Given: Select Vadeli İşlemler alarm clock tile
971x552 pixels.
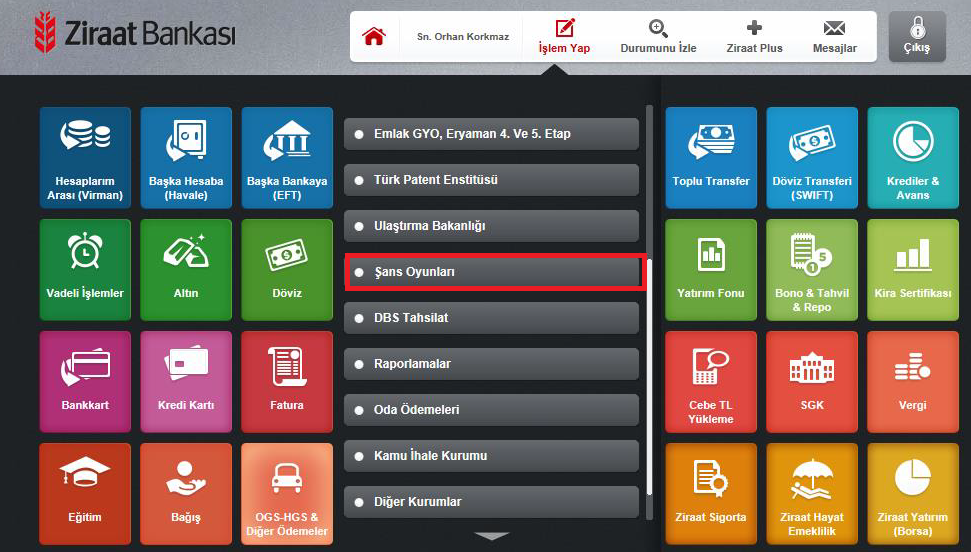Looking at the screenshot, I should (85, 270).
